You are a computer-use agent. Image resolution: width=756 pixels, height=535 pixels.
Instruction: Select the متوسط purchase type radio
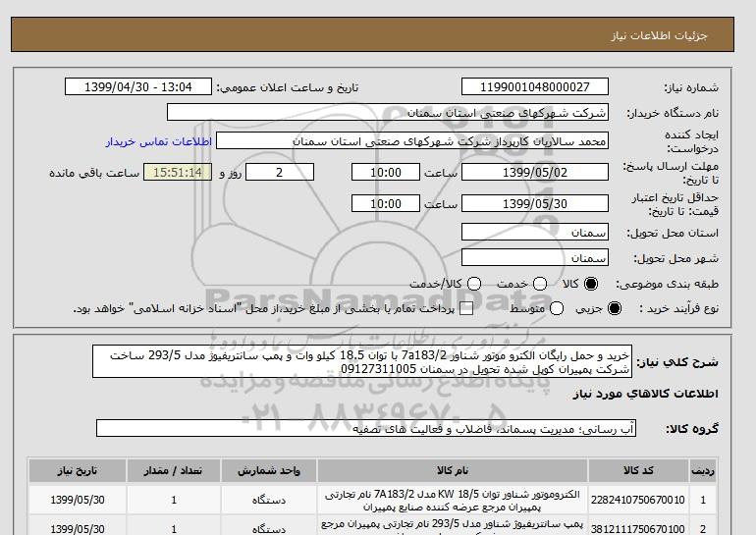tap(557, 308)
